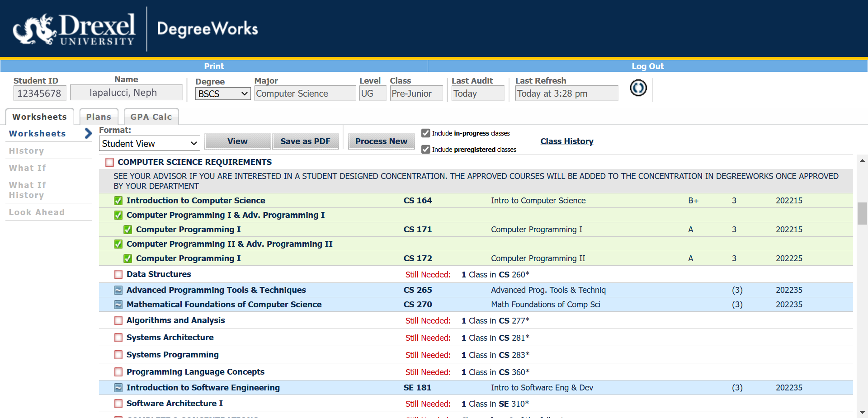This screenshot has width=868, height=418.
Task: Click the Save as PDF button
Action: pyautogui.click(x=305, y=141)
